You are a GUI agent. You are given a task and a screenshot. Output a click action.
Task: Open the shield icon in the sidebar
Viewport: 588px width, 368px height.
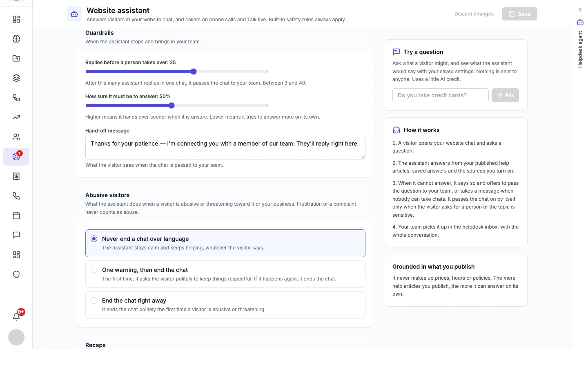pos(16,274)
